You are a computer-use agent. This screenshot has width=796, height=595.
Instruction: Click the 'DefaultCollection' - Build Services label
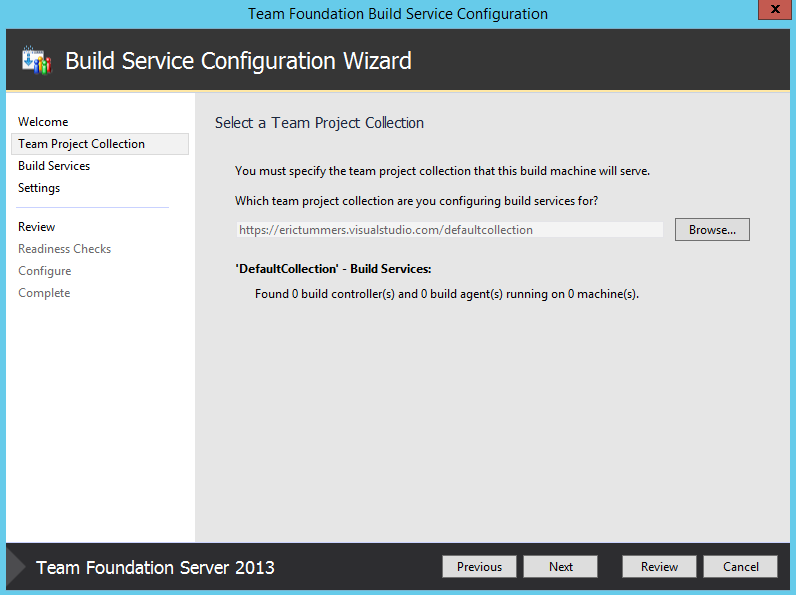tap(333, 269)
